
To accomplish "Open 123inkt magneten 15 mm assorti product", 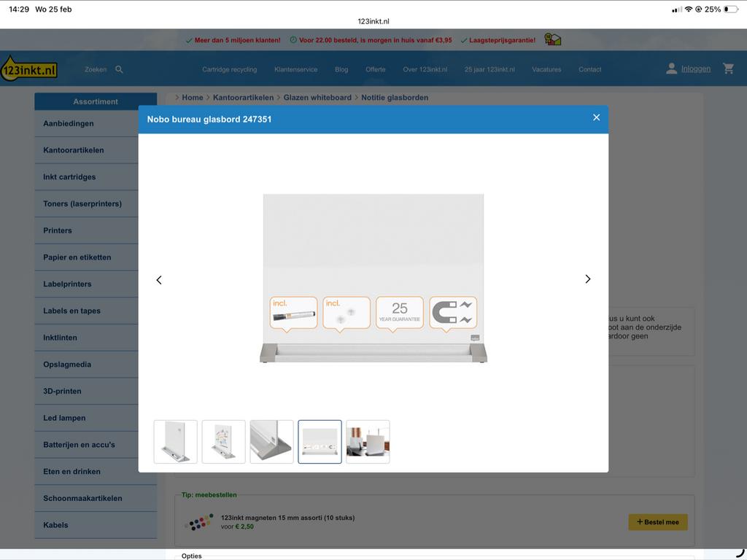I will (287, 518).
